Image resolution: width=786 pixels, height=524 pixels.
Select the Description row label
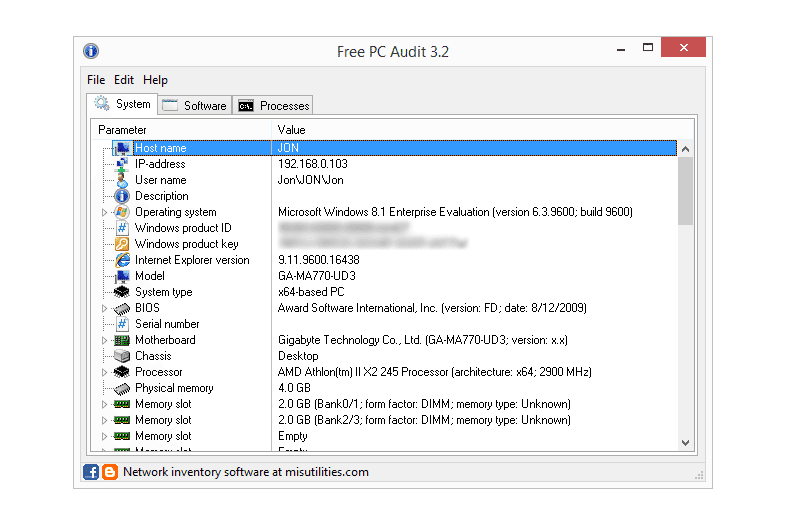tap(162, 196)
